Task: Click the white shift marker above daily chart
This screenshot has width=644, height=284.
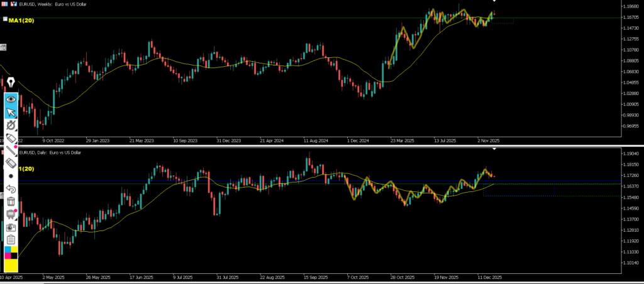Action: [494, 150]
